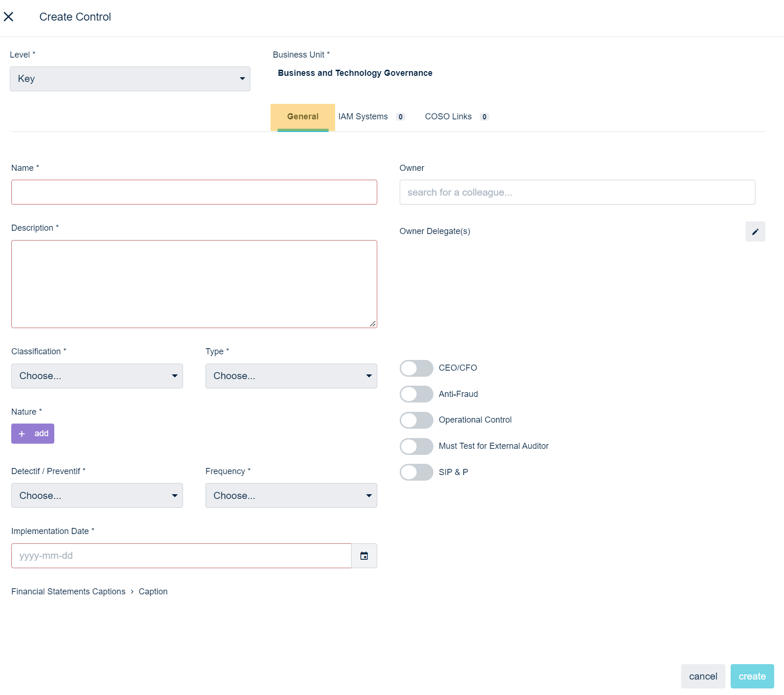
Task: Click the pencil icon to edit Owner Delegates
Action: pos(755,232)
